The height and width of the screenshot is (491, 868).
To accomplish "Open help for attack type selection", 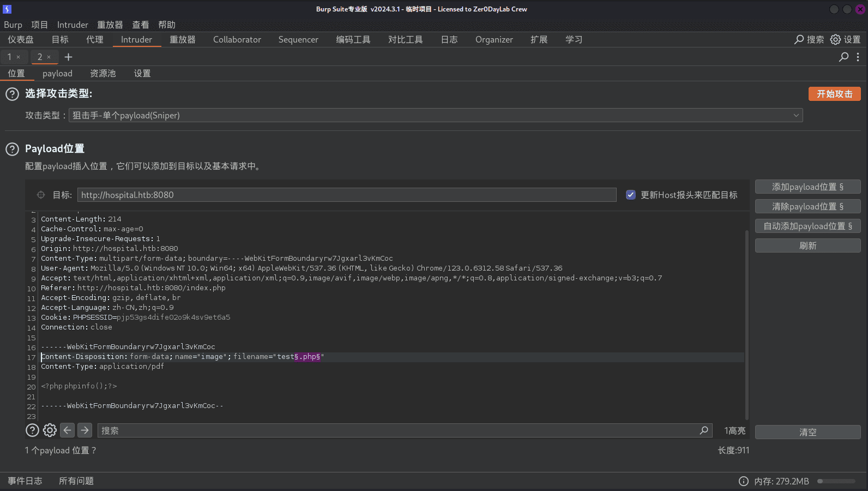I will [12, 94].
